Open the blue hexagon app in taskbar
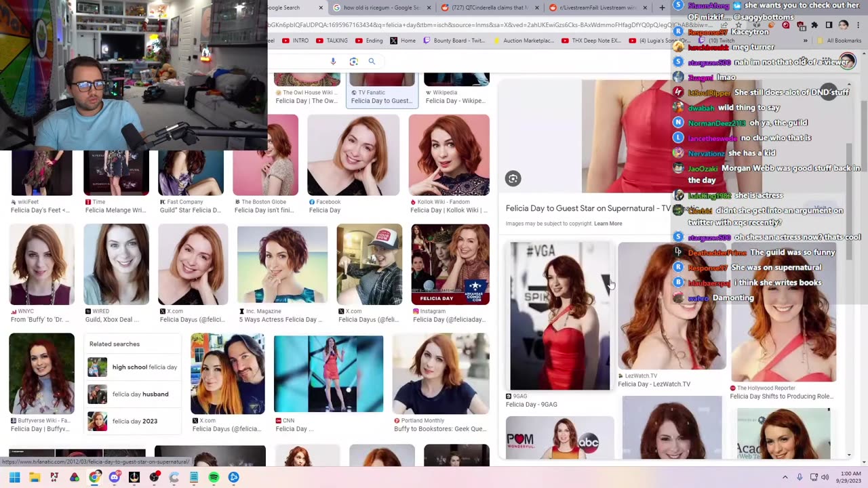The width and height of the screenshot is (868, 488). [x=234, y=477]
